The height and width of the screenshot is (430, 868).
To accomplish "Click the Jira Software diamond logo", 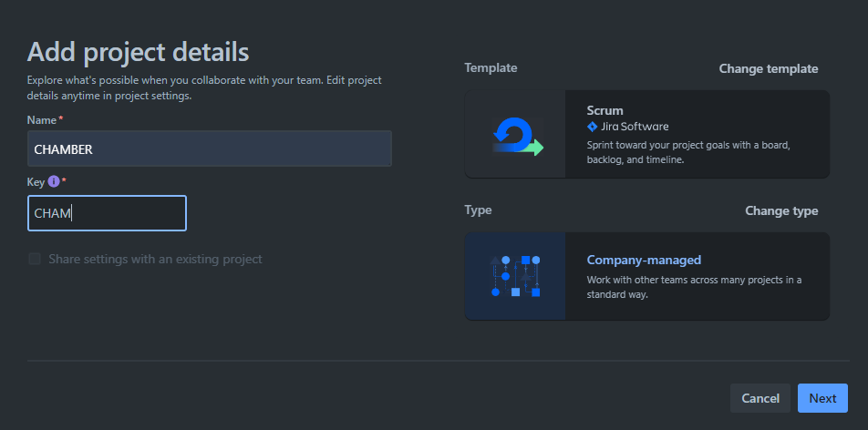I will click(592, 127).
